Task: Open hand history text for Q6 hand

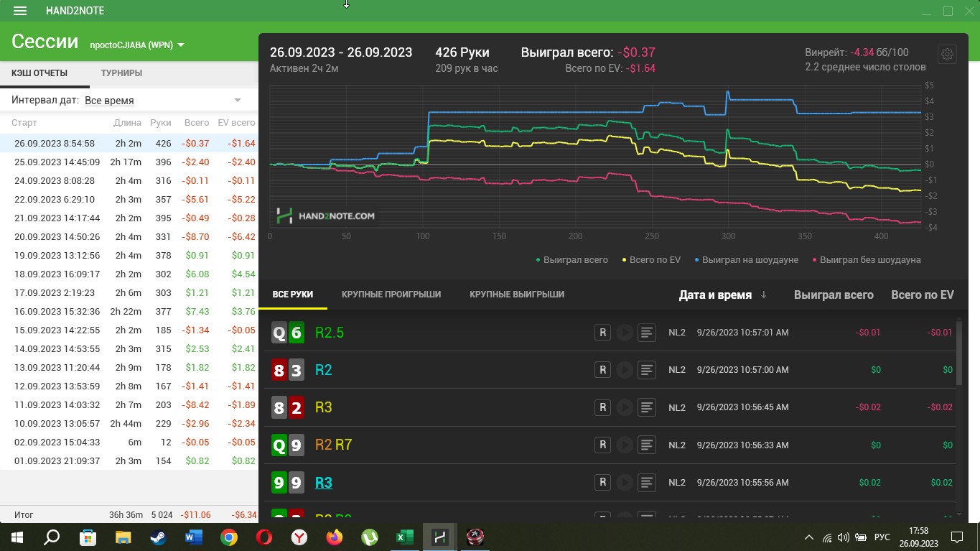Action: point(647,333)
